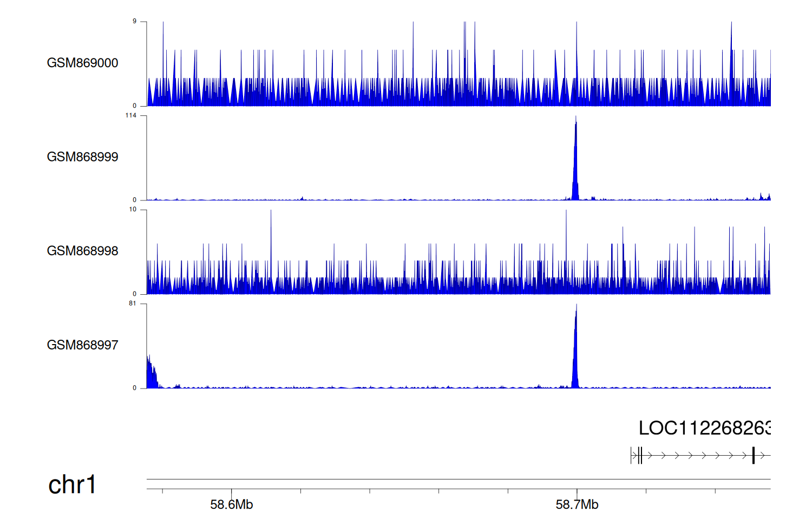Select the thick exon bar of LOC112268263
This screenshot has height=531, width=812.
(x=753, y=456)
